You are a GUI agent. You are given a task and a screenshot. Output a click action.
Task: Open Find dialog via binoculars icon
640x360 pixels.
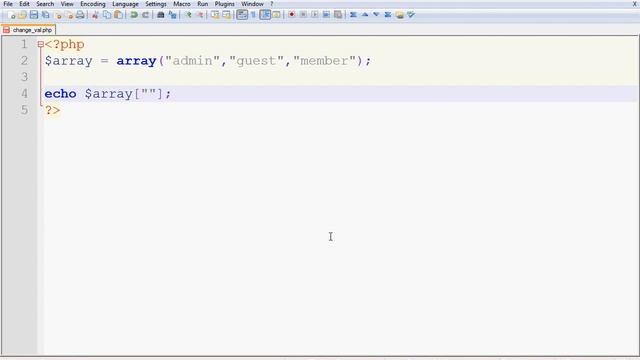(161, 15)
